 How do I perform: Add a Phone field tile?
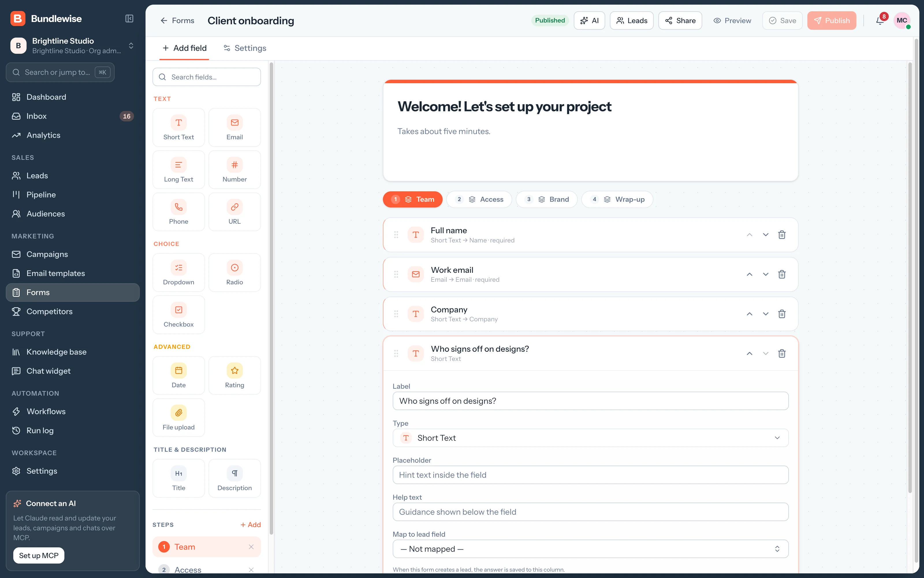[x=178, y=212]
